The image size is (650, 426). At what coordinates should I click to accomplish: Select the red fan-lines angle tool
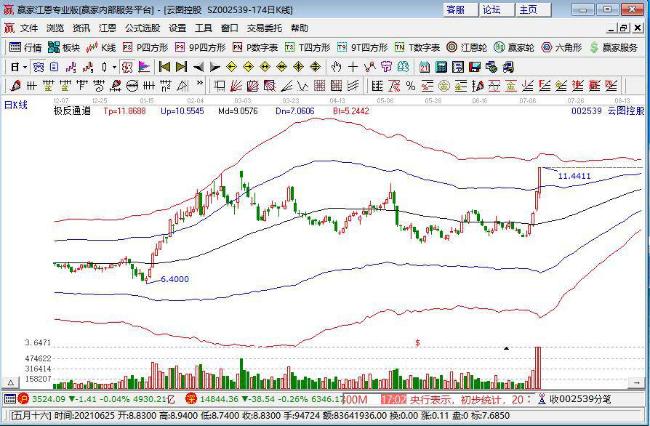point(236,86)
